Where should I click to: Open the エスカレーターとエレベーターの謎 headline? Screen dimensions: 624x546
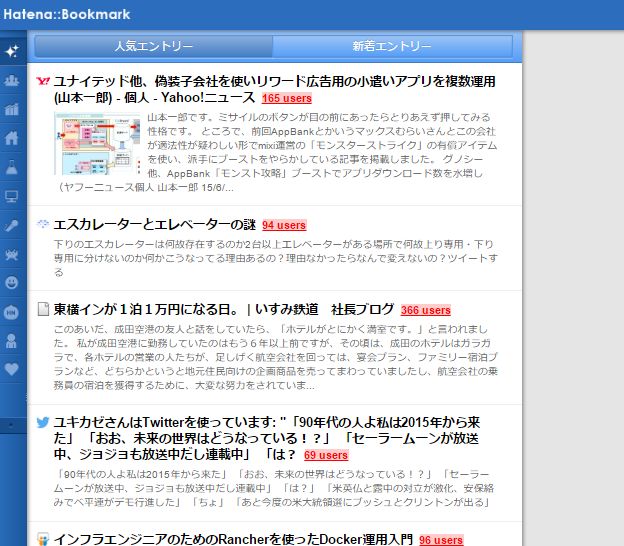coord(154,224)
